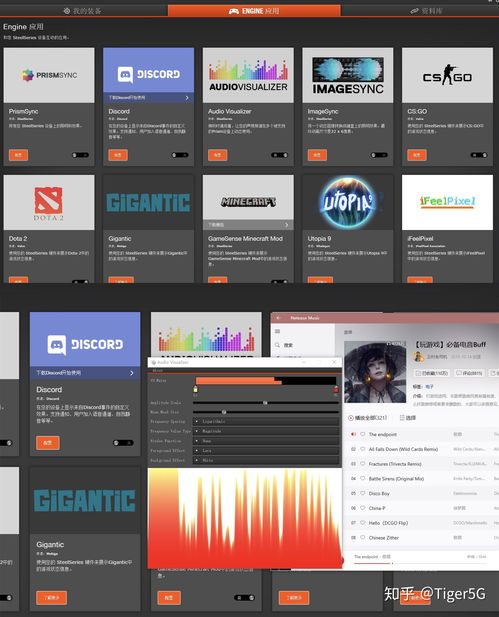
Task: Click the orange configure button under ImageSync
Action: pyautogui.click(x=317, y=155)
